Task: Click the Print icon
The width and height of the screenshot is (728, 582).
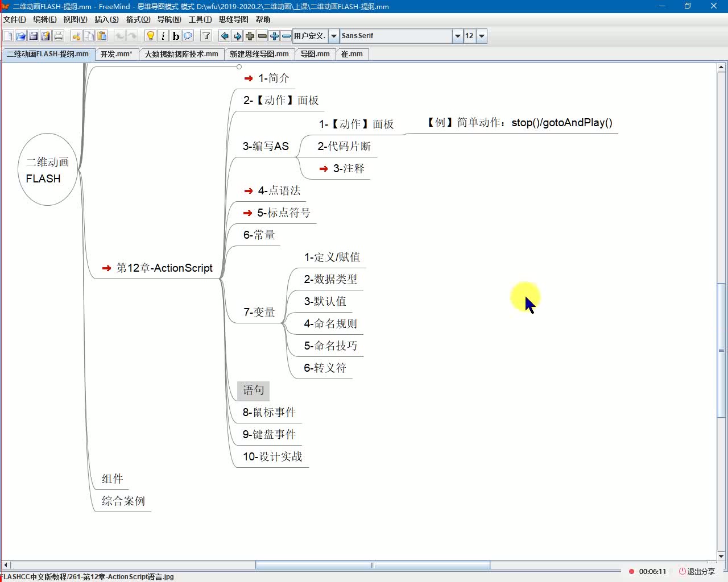Action: 58,36
